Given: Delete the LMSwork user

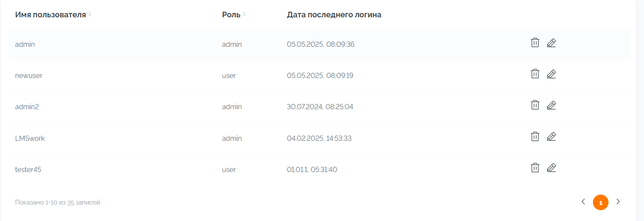Looking at the screenshot, I should [535, 136].
